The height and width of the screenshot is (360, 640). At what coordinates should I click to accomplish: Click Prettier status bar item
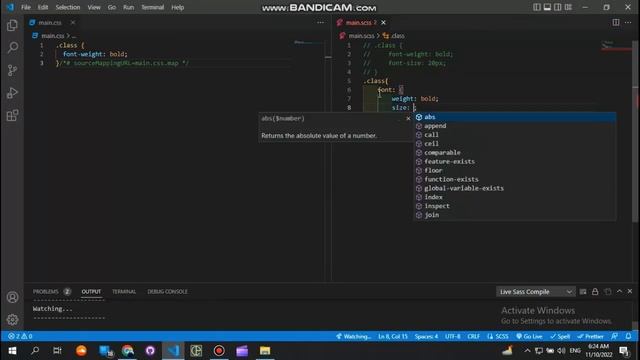click(590, 336)
